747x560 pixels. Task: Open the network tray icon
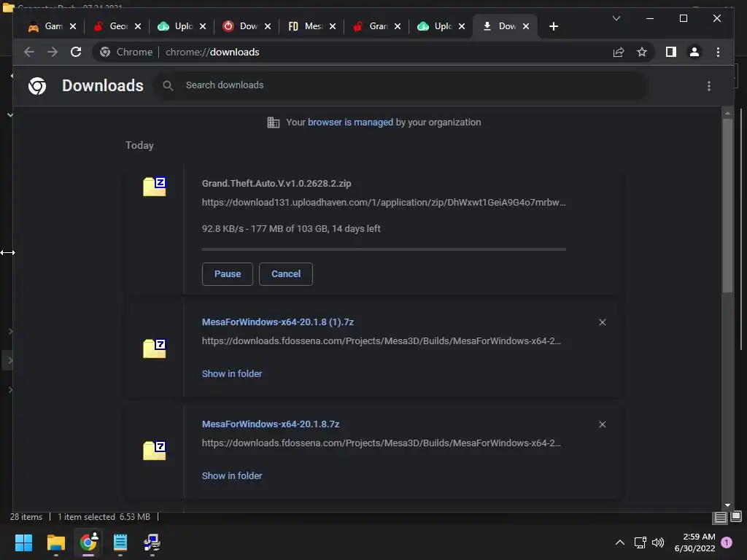pos(640,542)
